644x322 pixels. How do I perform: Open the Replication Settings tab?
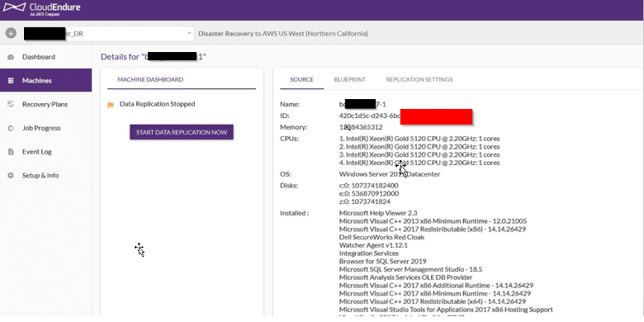[419, 80]
